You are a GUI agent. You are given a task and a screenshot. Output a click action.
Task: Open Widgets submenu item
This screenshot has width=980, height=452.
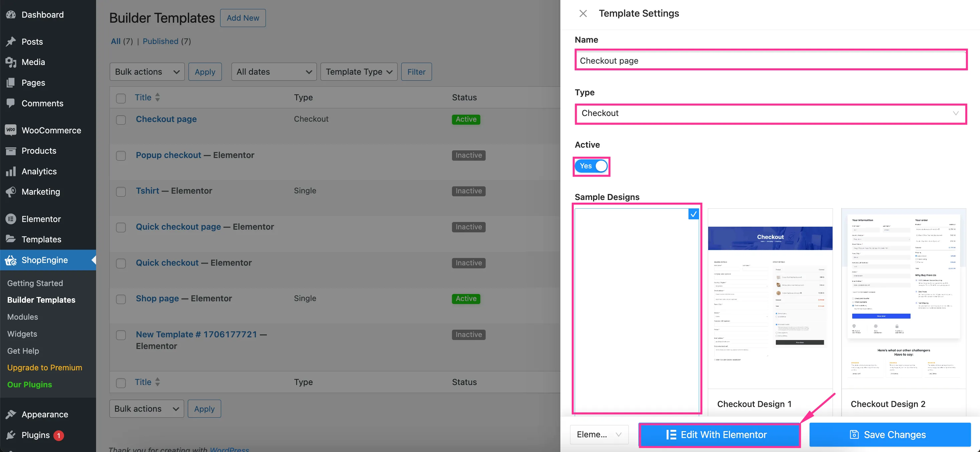[x=22, y=334]
